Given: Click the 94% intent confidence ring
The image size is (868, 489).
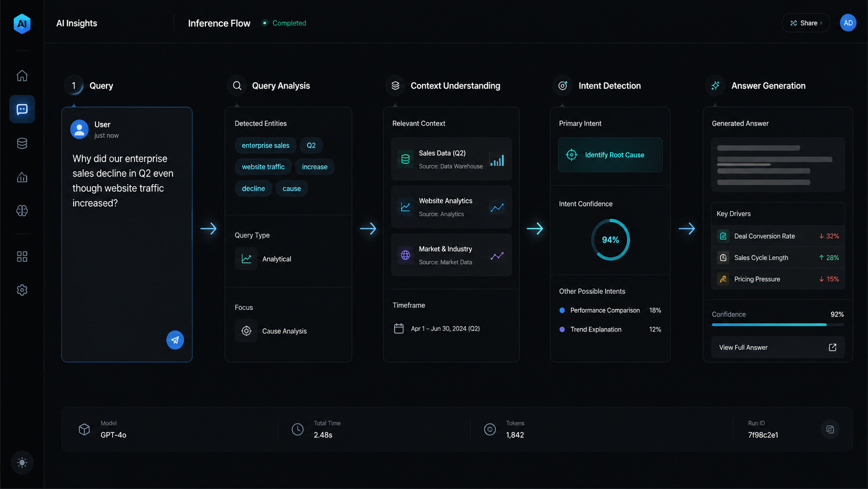Looking at the screenshot, I should [x=611, y=240].
